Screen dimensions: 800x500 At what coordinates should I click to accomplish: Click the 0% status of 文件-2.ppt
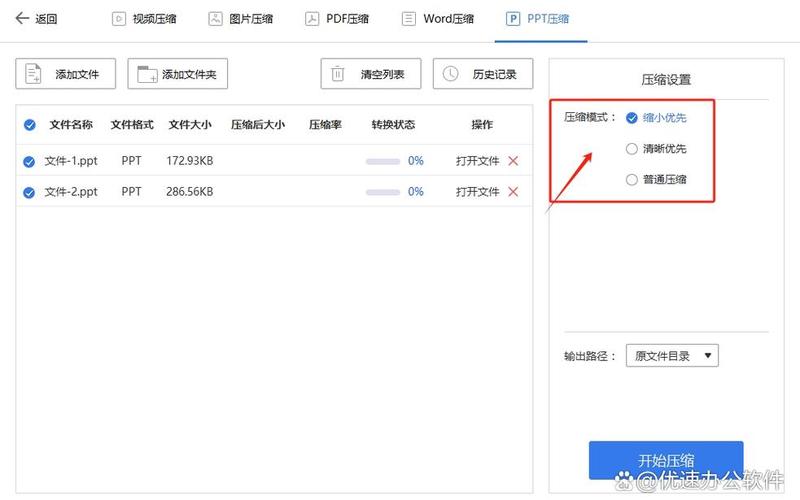coord(416,192)
